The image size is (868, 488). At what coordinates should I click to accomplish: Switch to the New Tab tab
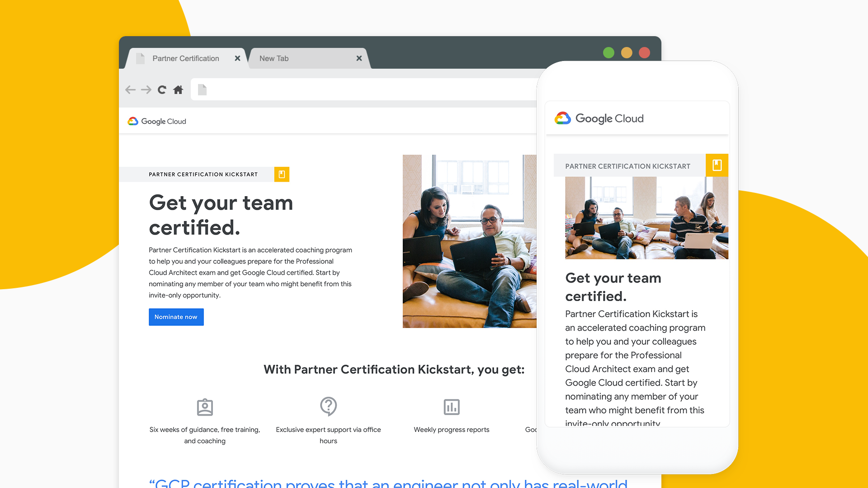[x=309, y=58]
